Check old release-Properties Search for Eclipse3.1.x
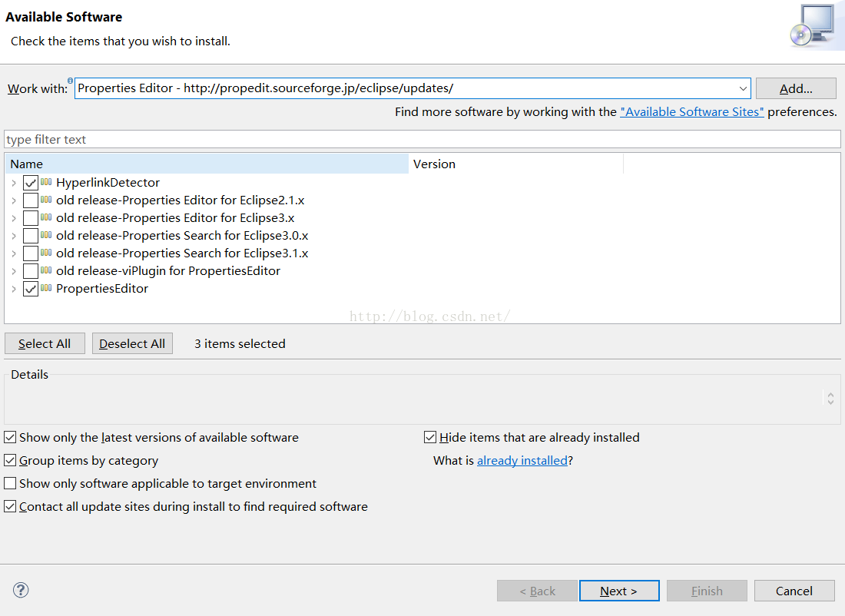The height and width of the screenshot is (616, 845). click(x=31, y=253)
